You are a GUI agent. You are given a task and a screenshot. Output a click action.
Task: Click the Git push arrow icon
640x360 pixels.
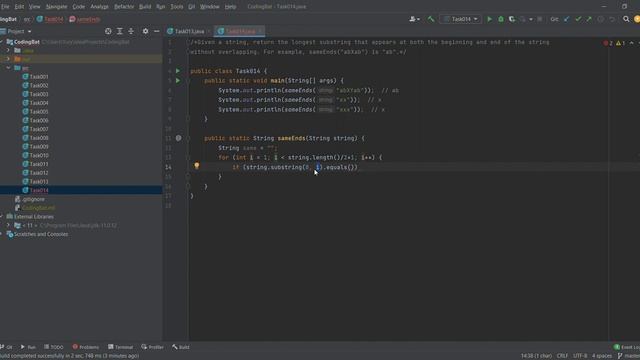tap(589, 19)
